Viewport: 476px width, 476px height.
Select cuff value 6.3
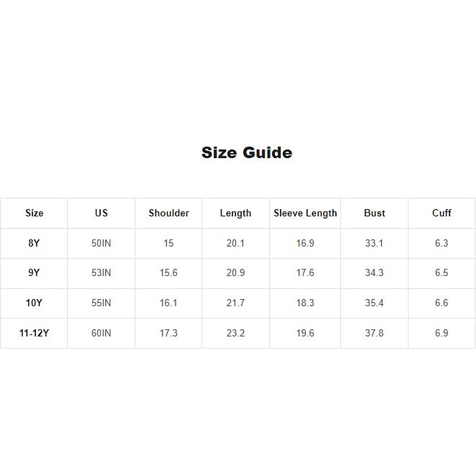[x=441, y=243]
